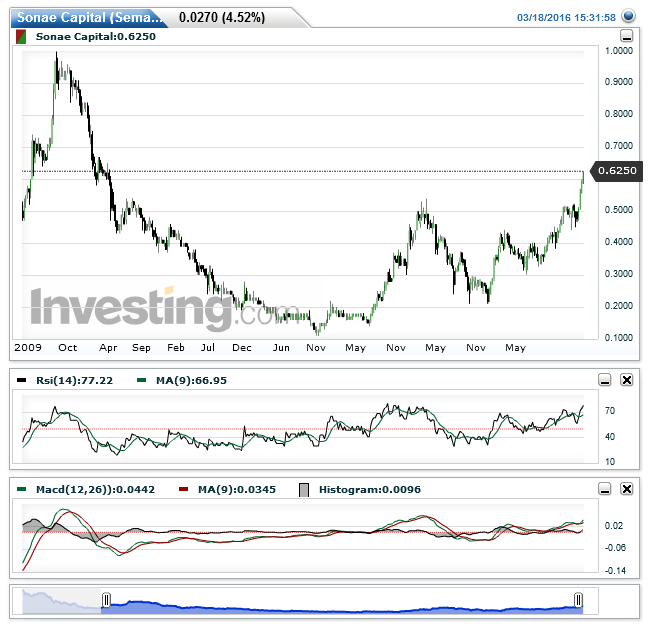Click the grey MACD Histogram swatch

[x=304, y=490]
